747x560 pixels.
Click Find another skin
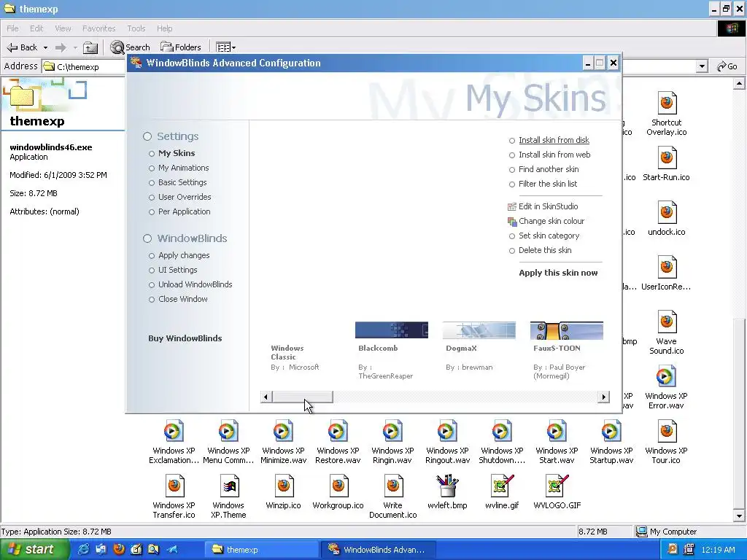pyautogui.click(x=549, y=169)
